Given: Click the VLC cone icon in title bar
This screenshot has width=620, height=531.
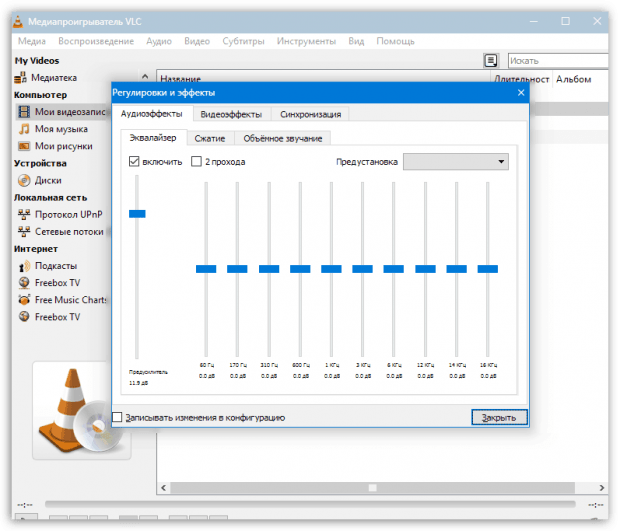Looking at the screenshot, I should [18, 21].
